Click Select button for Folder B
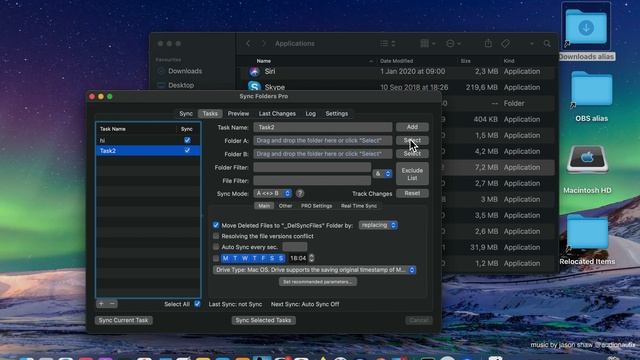640x360 pixels. [412, 153]
